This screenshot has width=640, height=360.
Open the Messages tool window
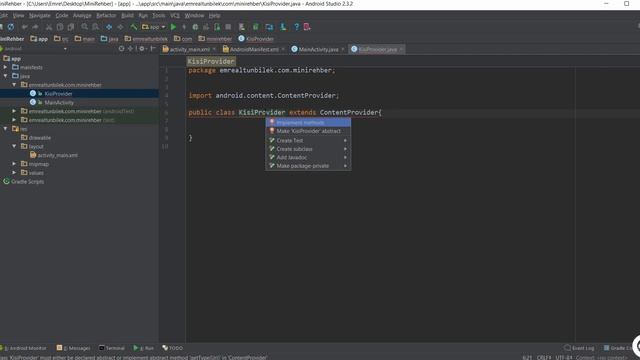pyautogui.click(x=74, y=348)
